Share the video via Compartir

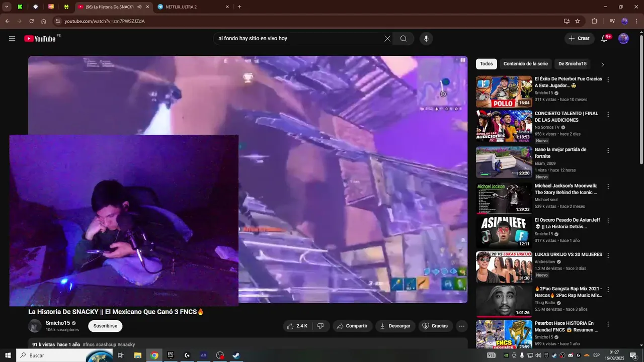(x=352, y=326)
